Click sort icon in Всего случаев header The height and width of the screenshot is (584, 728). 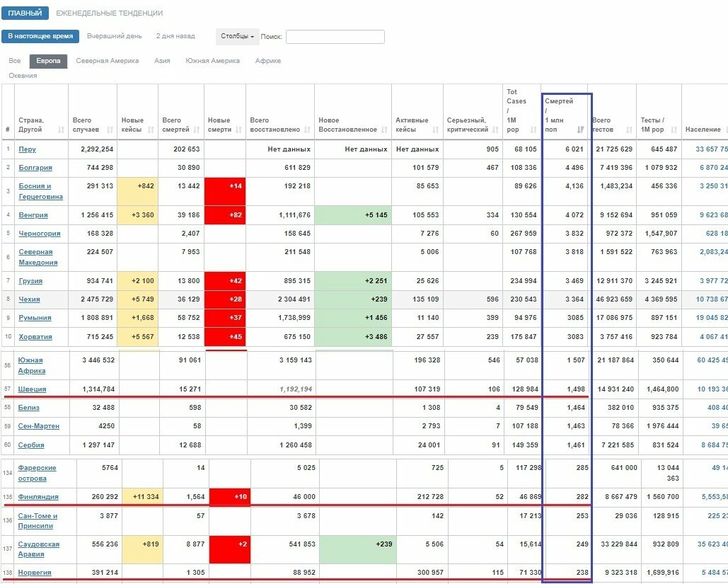(110, 130)
